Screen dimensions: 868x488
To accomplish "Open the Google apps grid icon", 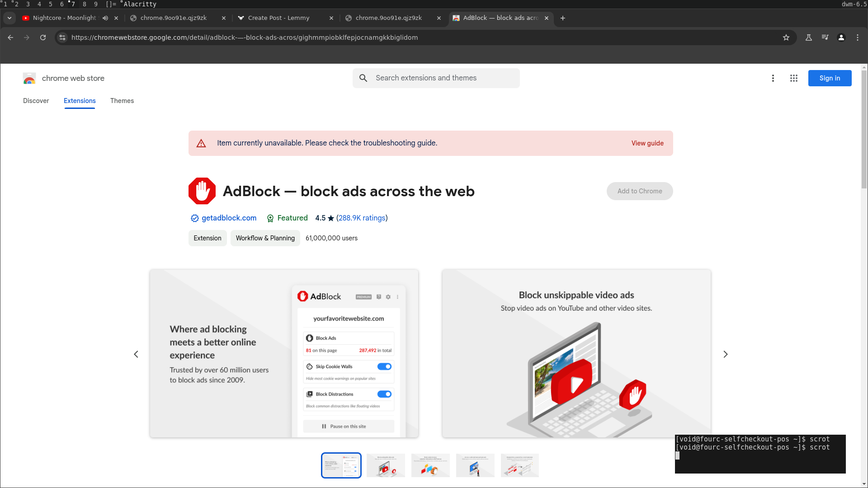I will coord(794,78).
